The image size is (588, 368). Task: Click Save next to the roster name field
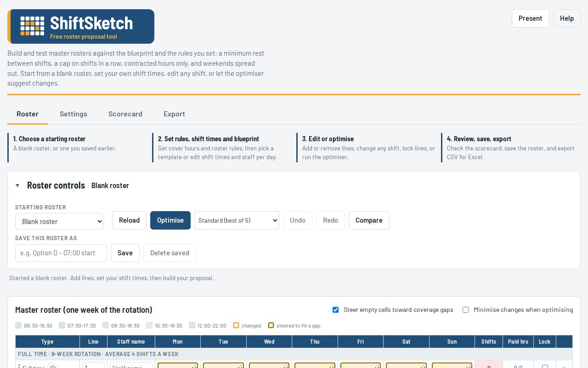point(125,253)
